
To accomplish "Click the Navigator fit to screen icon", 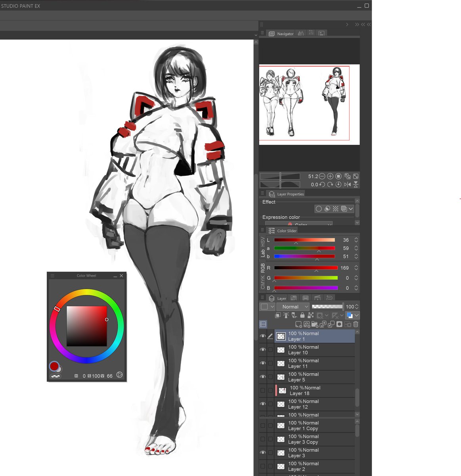I will coord(356,177).
